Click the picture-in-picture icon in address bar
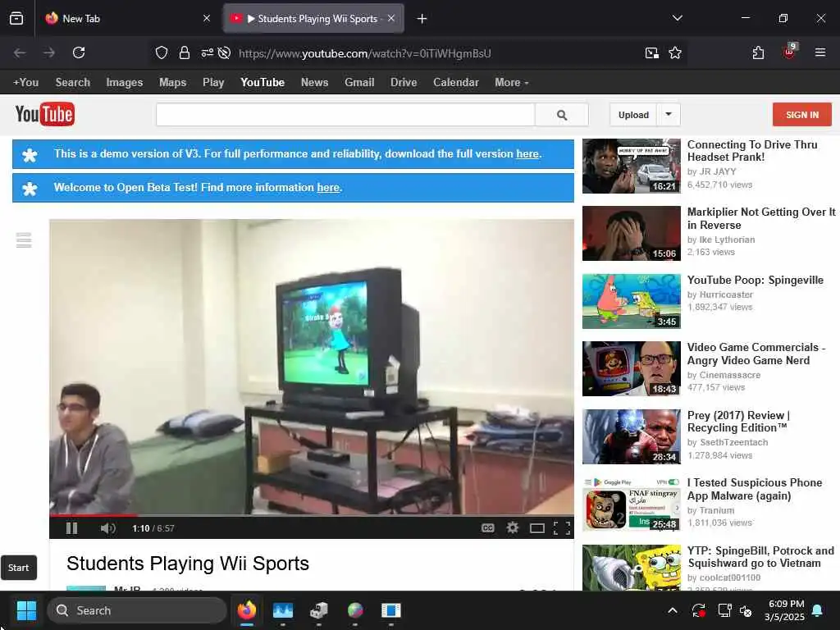Screen dimensions: 840x630 pos(651,52)
